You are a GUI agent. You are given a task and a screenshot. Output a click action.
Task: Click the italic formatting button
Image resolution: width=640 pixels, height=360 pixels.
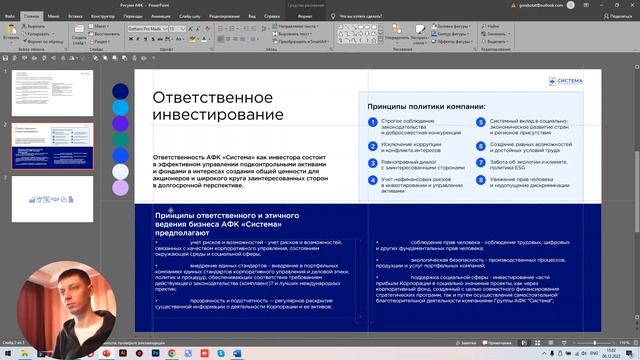(138, 39)
